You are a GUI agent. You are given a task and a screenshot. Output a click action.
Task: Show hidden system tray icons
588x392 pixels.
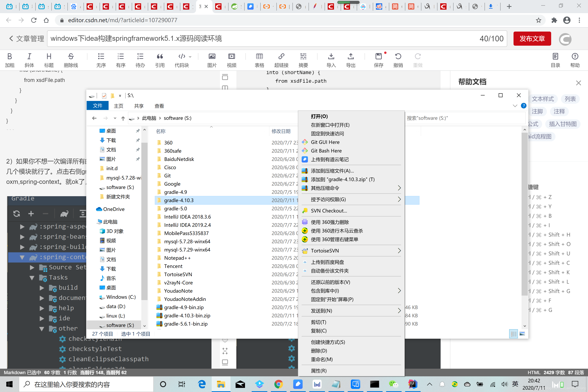(429, 384)
